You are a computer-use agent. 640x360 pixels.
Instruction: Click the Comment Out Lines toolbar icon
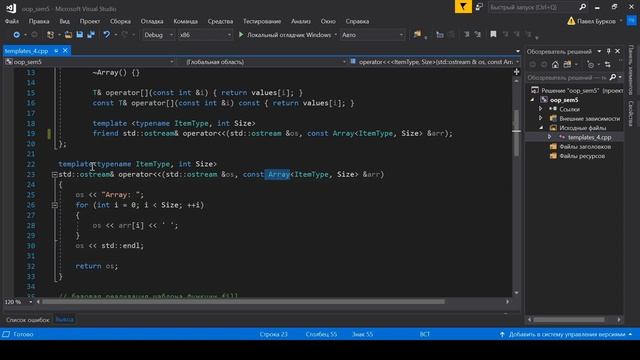[467, 35]
